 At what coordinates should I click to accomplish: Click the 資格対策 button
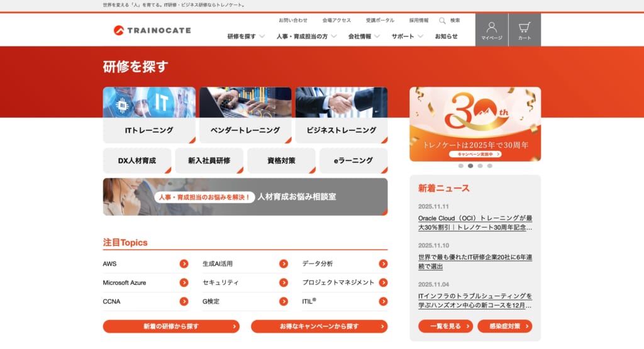coord(281,160)
